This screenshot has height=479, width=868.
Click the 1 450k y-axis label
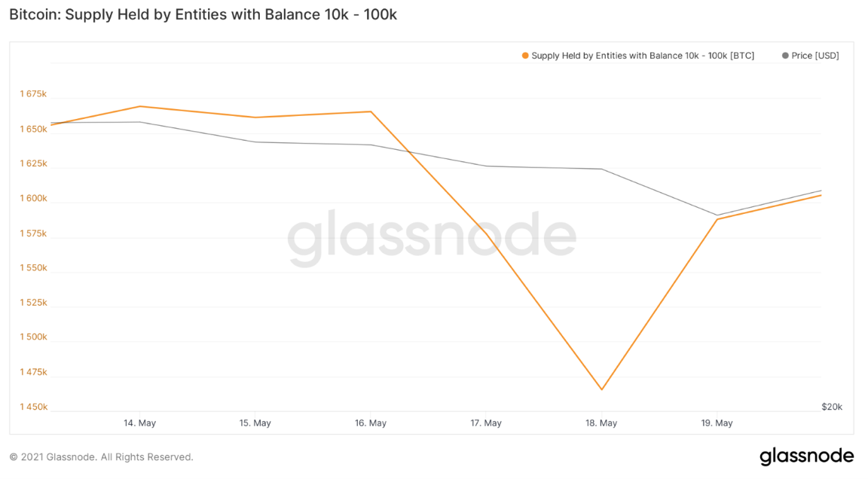tap(33, 407)
